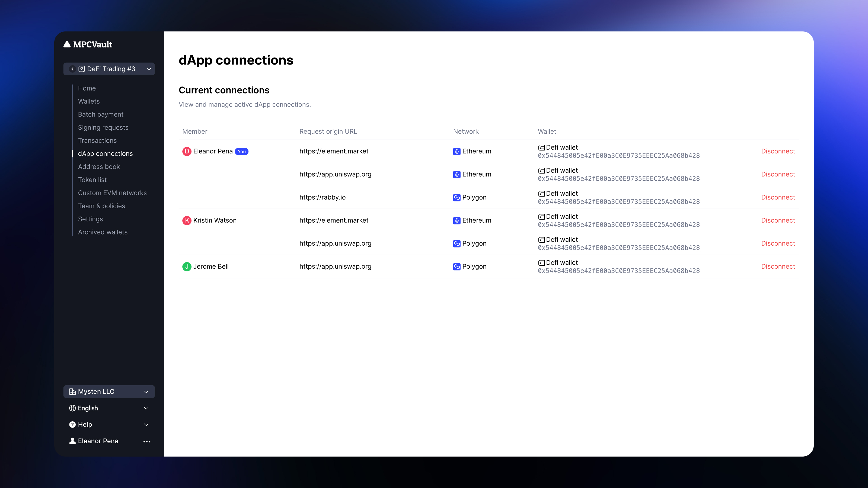Click the You badge next to Eleanor Pena
868x488 pixels.
click(x=242, y=152)
